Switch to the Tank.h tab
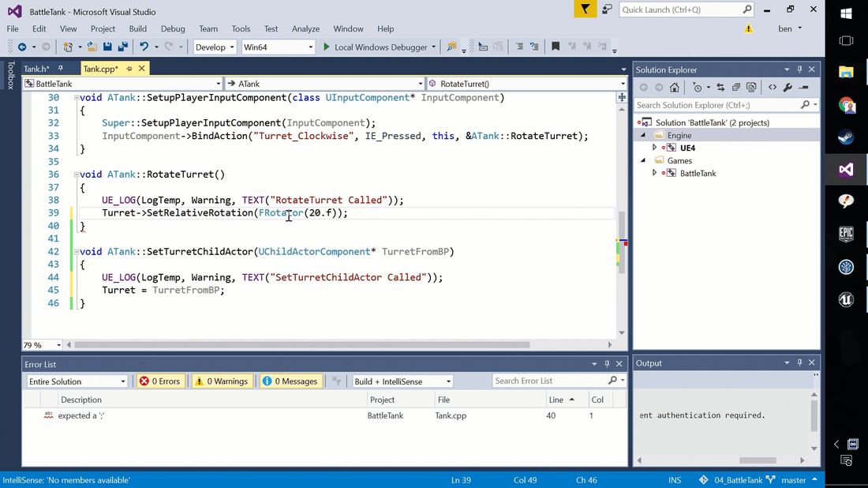868x488 pixels. 36,69
